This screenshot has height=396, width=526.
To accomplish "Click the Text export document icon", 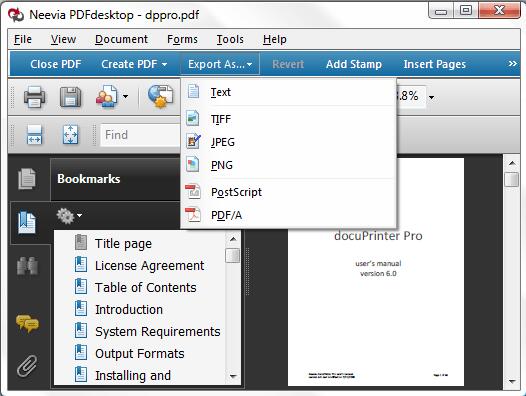I will pyautogui.click(x=193, y=92).
